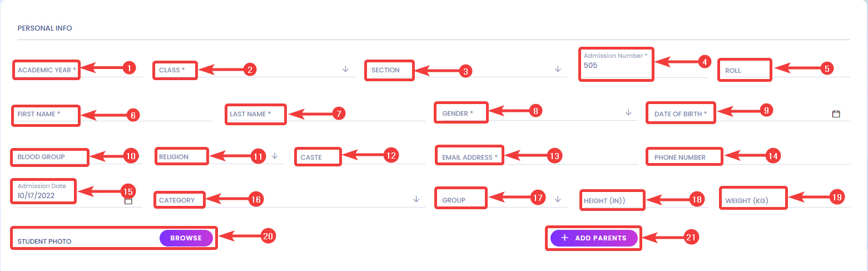
Task: Open the Group dropdown arrow
Action: coord(558,199)
